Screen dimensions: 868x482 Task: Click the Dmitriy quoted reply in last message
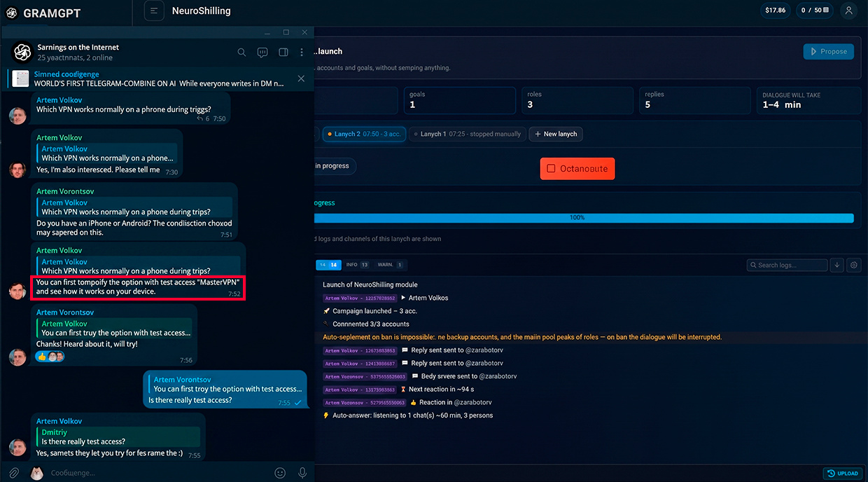tap(120, 437)
